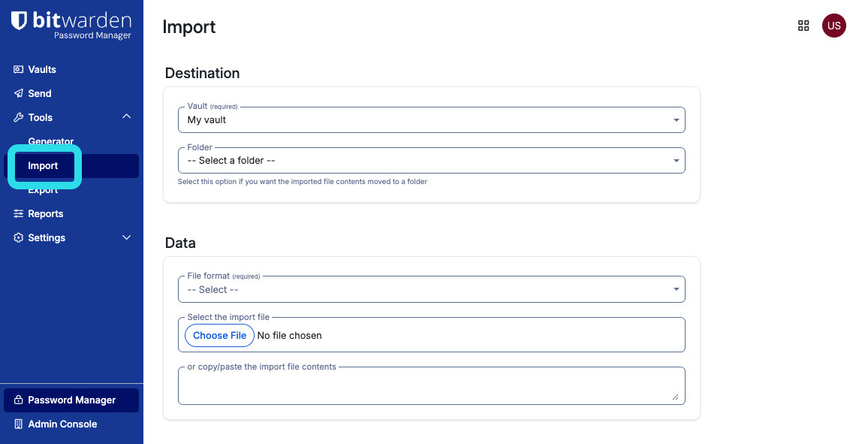Open the File format dropdown
Viewport: 868px width, 444px height.
431,289
